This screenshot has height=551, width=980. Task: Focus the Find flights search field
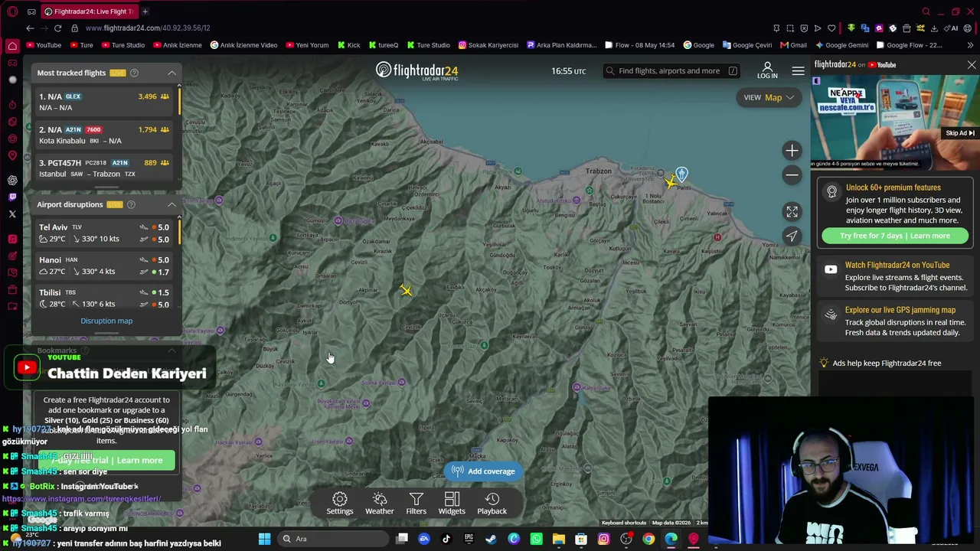[671, 71]
